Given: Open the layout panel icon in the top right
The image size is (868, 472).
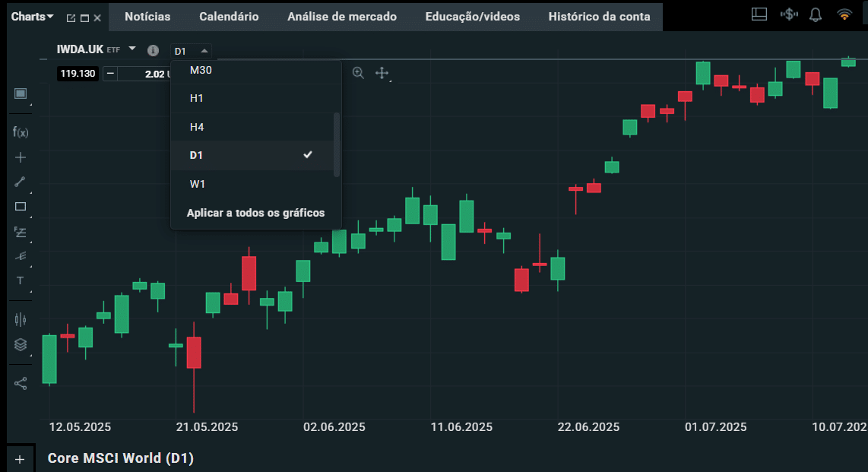Looking at the screenshot, I should point(759,14).
